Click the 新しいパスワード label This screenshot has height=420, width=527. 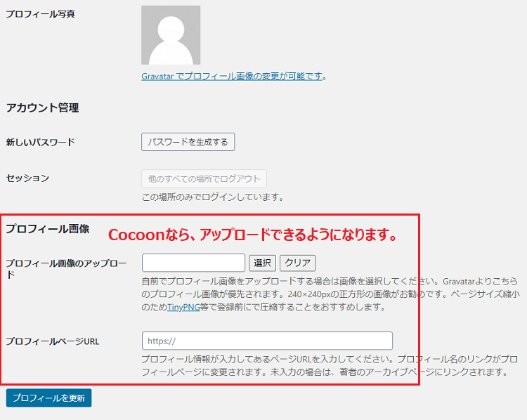[x=40, y=142]
